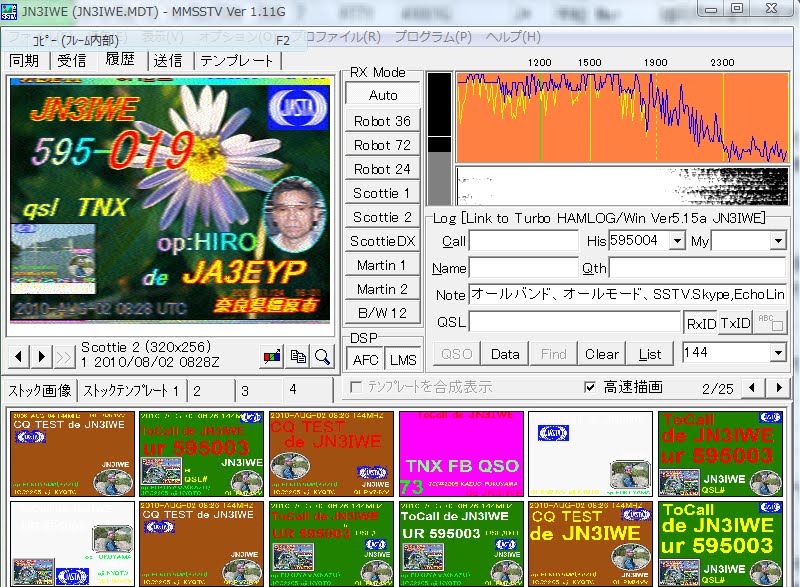The image size is (800, 587).
Task: Click the Qth input field
Action: [x=697, y=267]
